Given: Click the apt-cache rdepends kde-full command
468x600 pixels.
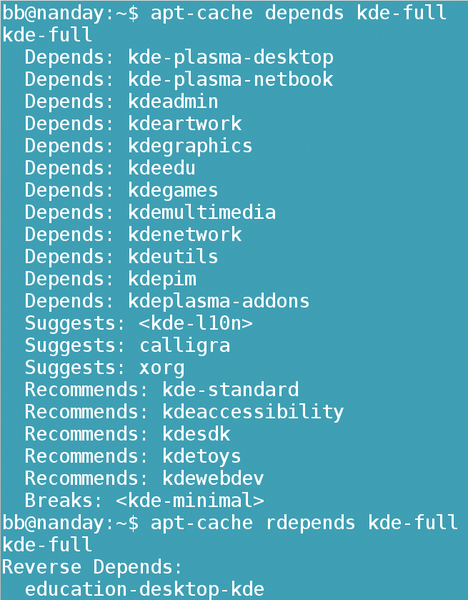Looking at the screenshot, I should [x=304, y=523].
